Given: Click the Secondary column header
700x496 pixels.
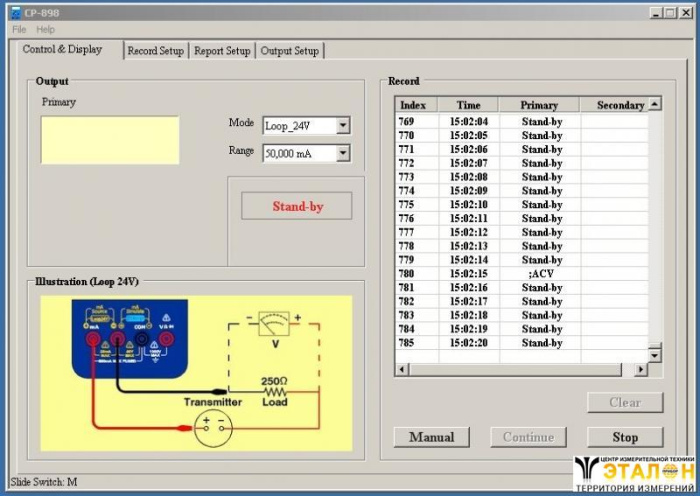Looking at the screenshot, I should click(x=620, y=105).
